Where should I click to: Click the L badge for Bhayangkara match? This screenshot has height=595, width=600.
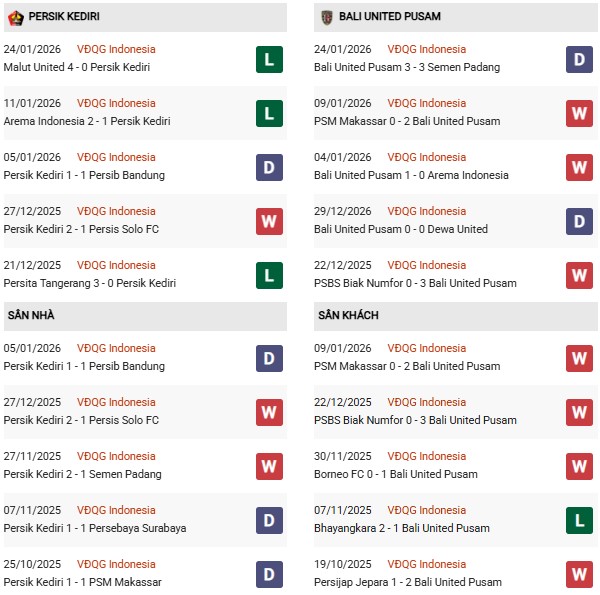(x=580, y=520)
